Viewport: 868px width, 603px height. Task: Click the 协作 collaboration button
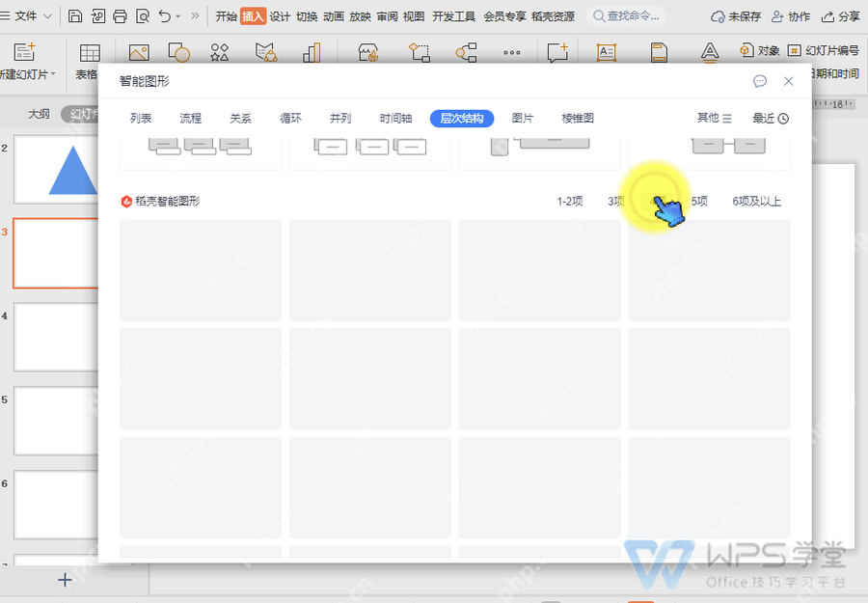[791, 16]
